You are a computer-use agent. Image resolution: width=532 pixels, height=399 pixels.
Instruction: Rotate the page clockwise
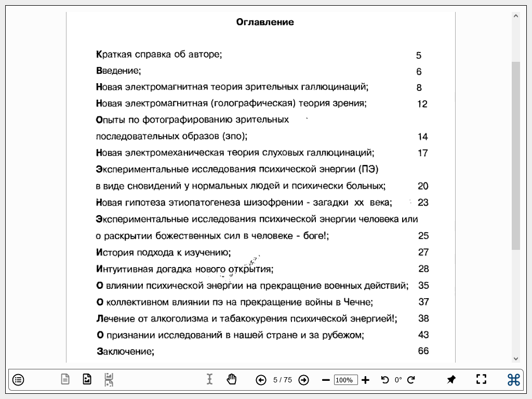click(x=411, y=380)
